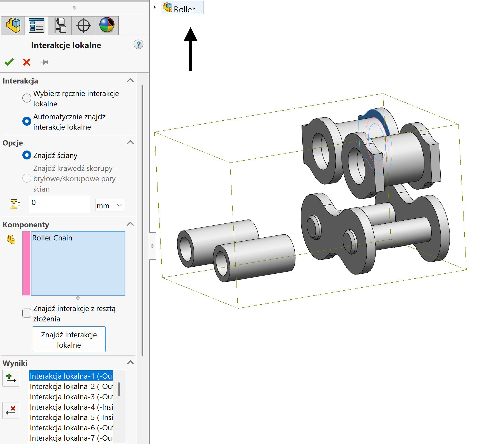Open the DimXpertManager crosshair tab

pyautogui.click(x=83, y=25)
